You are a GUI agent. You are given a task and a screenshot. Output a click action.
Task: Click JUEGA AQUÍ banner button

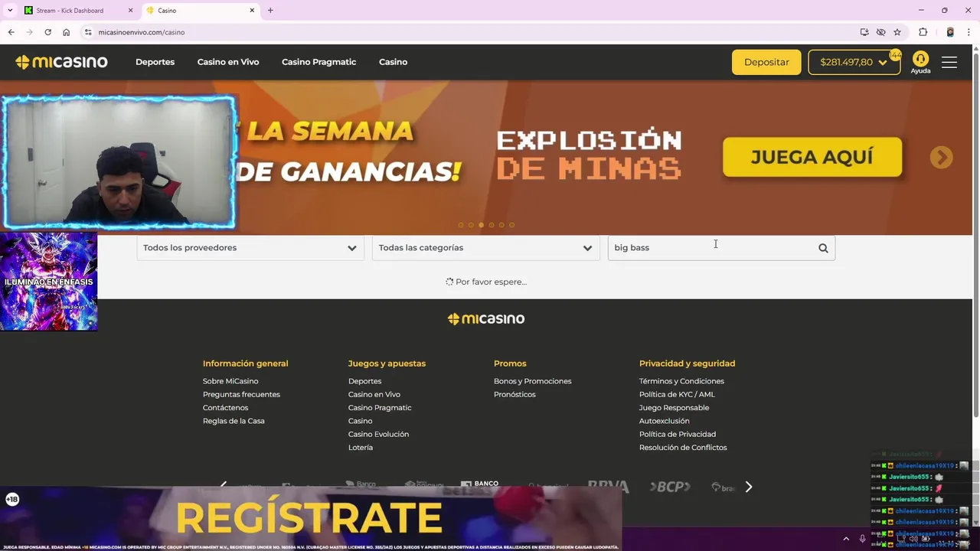(x=812, y=157)
